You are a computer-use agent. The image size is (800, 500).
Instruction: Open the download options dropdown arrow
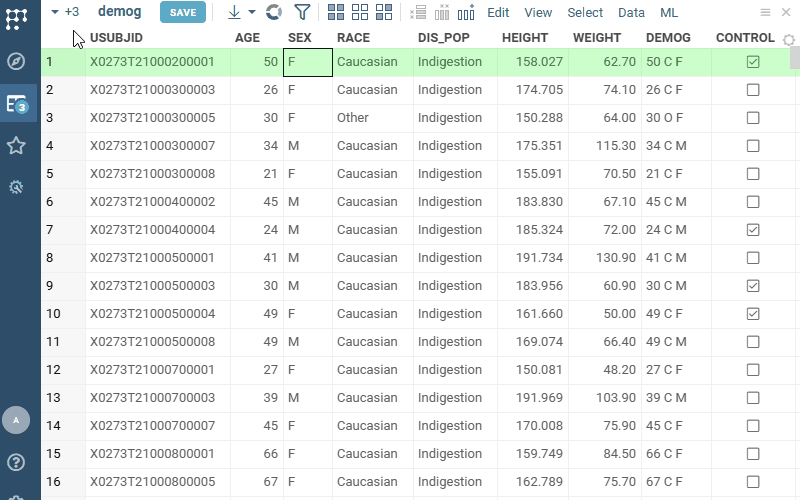(252, 12)
